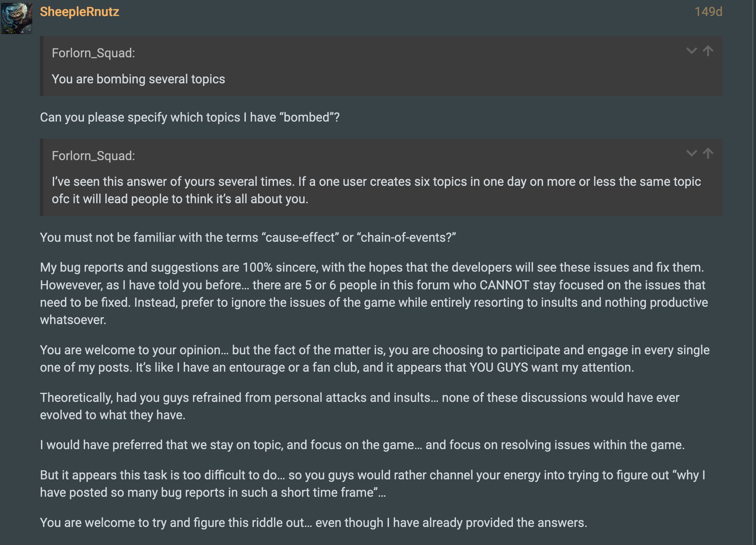Click the sentence "I would have preferred"

(x=362, y=445)
